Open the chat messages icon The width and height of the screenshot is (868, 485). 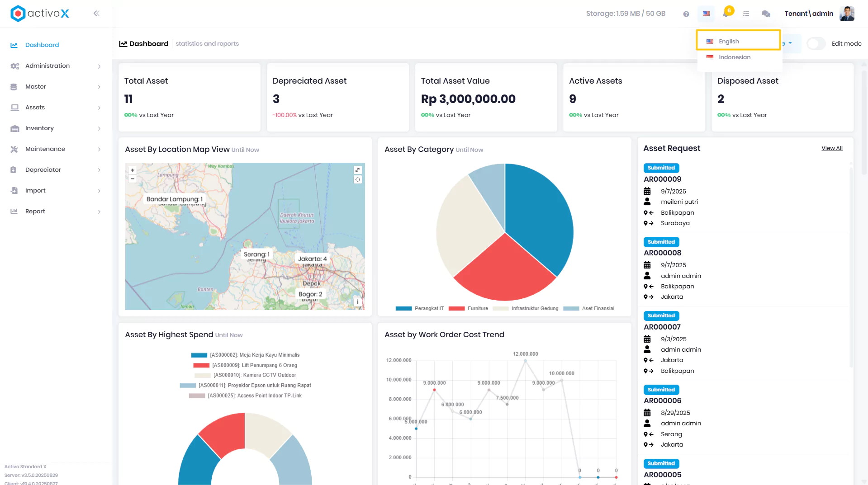point(766,14)
